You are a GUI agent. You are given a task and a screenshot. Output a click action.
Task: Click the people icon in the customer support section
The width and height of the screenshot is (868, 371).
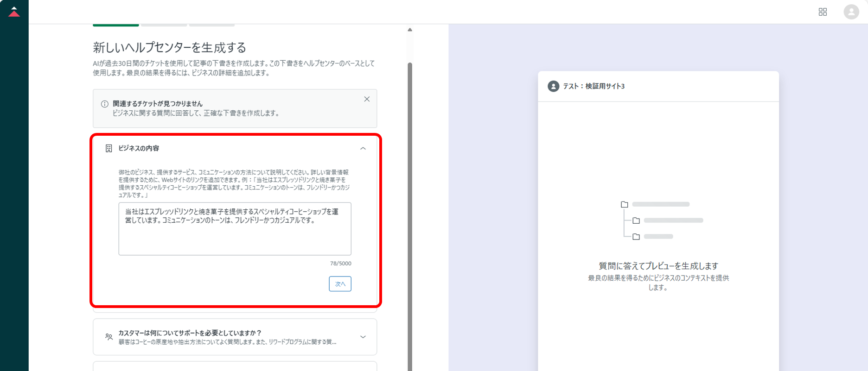tap(109, 337)
